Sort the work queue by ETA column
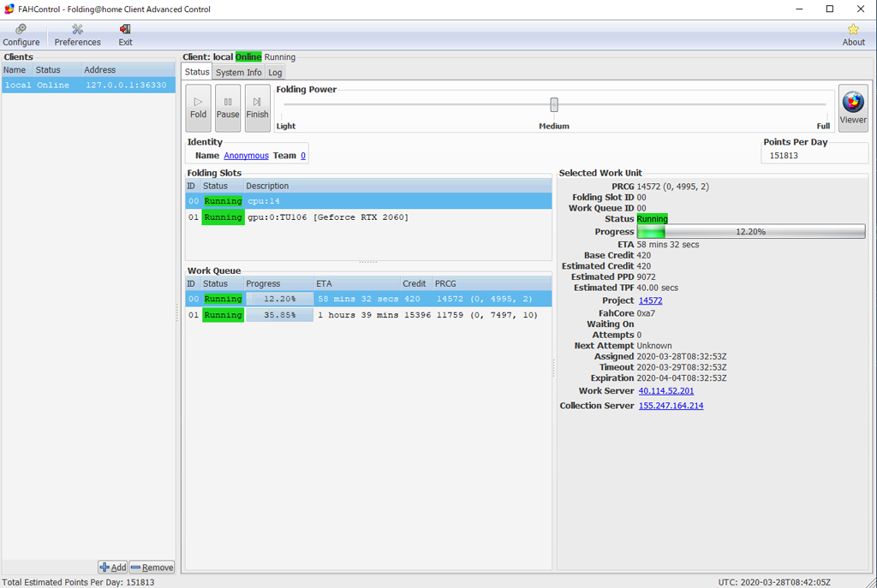The image size is (877, 588). pos(355,283)
